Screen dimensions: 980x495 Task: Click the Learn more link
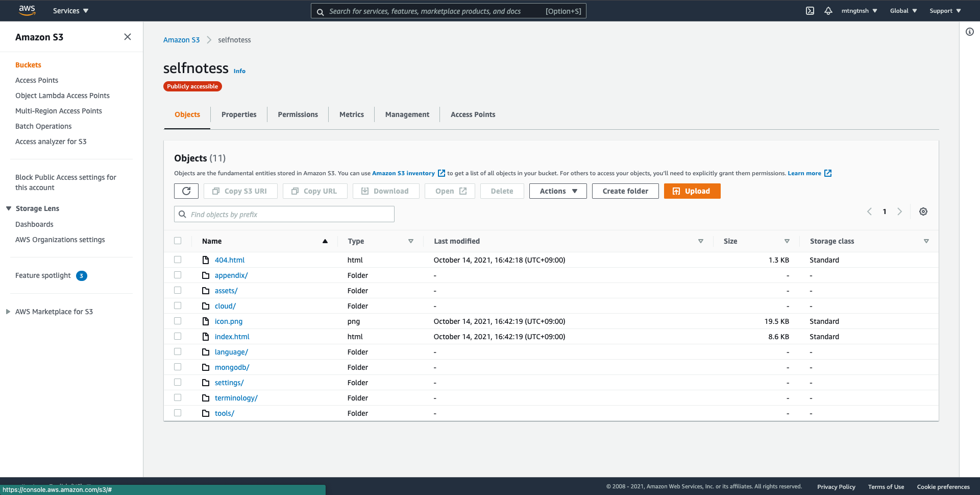[x=804, y=173]
